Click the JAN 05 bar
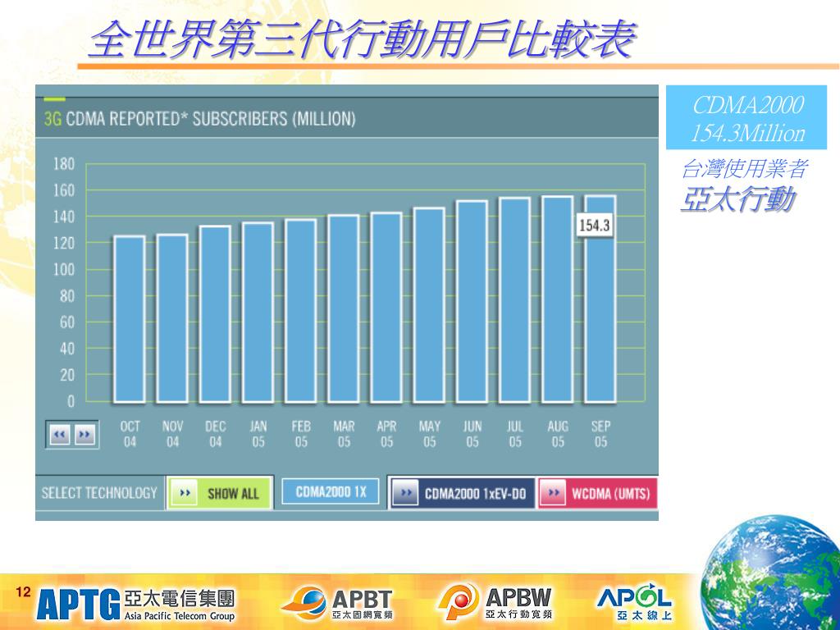Viewport: 840px width, 630px height. [258, 313]
